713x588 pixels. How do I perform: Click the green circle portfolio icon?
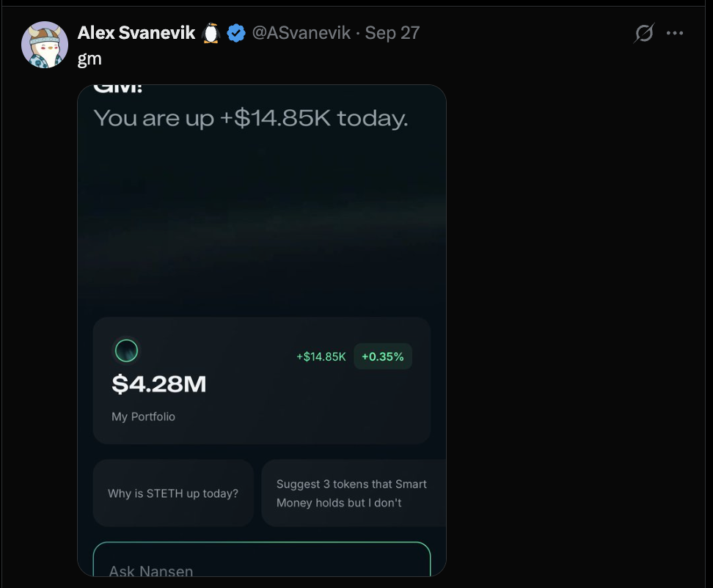pos(126,350)
